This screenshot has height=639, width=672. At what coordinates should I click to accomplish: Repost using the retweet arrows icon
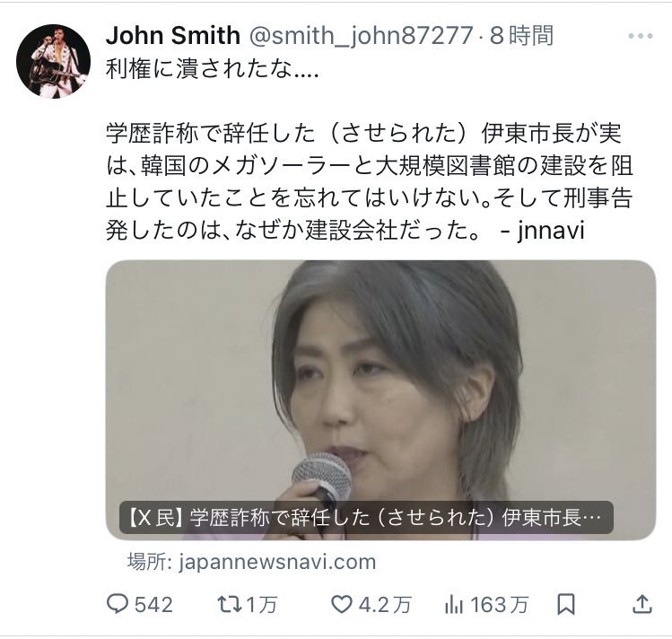230,604
